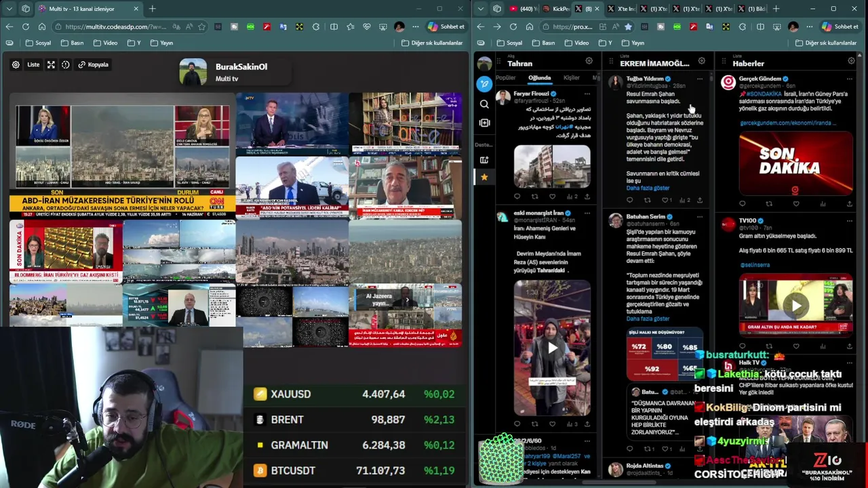The width and height of the screenshot is (868, 488).
Task: Switch to the X'te Inc tab
Action: tap(622, 9)
